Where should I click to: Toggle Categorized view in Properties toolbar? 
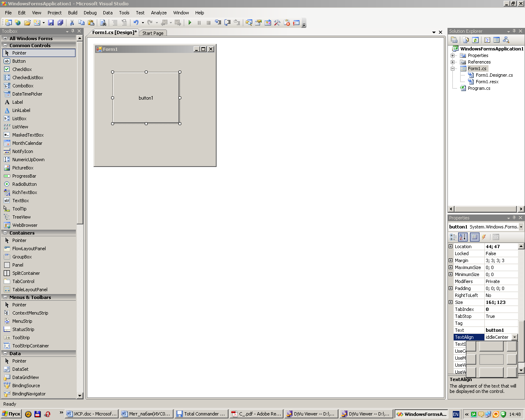[x=453, y=237]
